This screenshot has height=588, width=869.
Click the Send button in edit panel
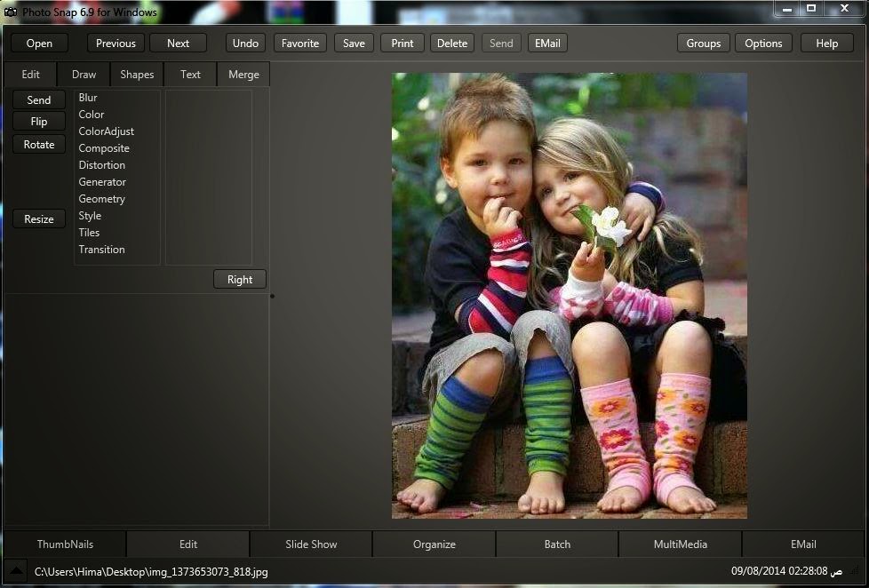pyautogui.click(x=39, y=99)
